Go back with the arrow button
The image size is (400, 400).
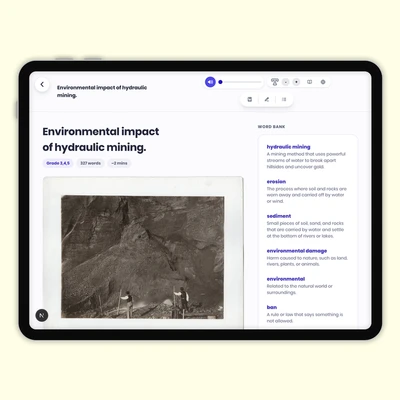[42, 84]
